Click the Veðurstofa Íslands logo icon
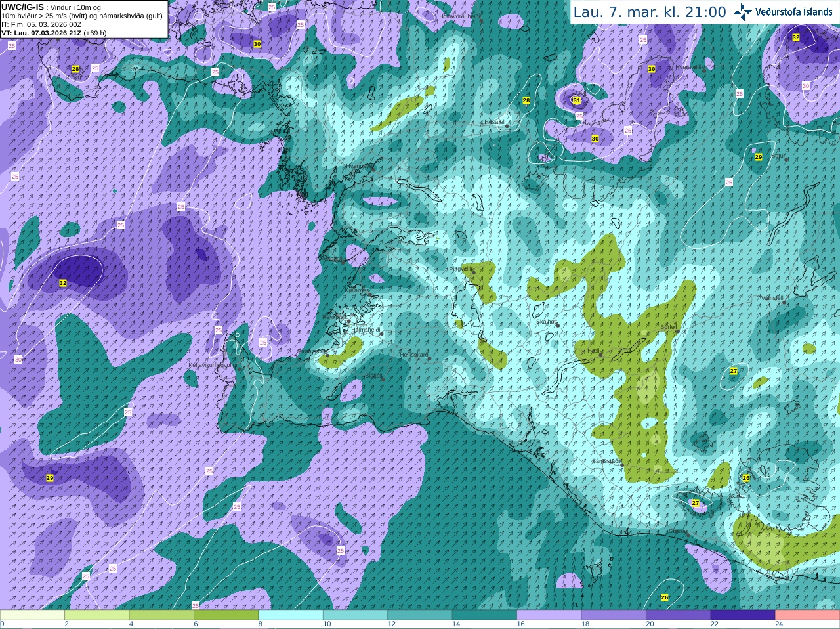Image resolution: width=840 pixels, height=629 pixels. [x=743, y=12]
